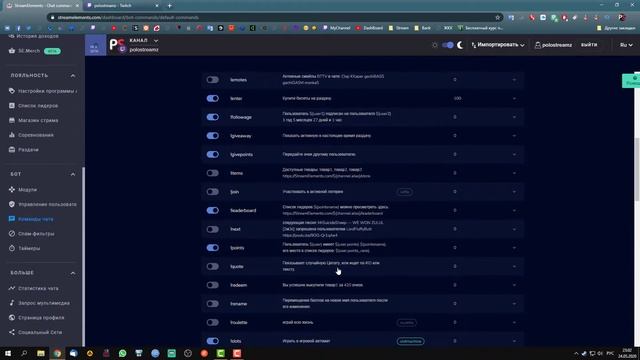
Task: Turn off the !giveaway command
Action: (213, 136)
